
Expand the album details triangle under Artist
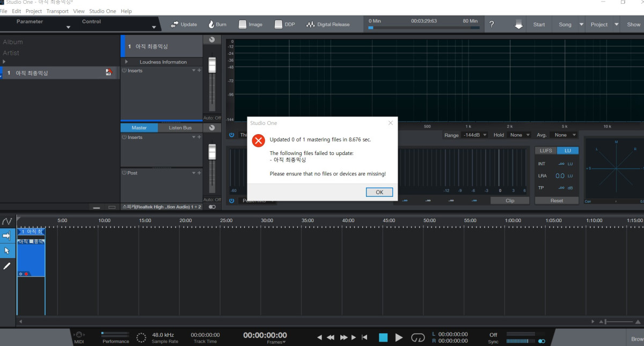tap(4, 62)
